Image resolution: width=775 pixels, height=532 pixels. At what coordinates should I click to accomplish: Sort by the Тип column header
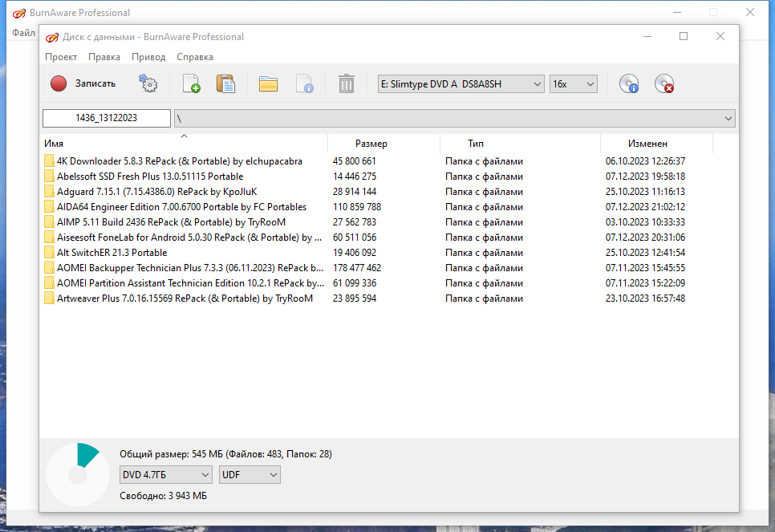tap(520, 144)
